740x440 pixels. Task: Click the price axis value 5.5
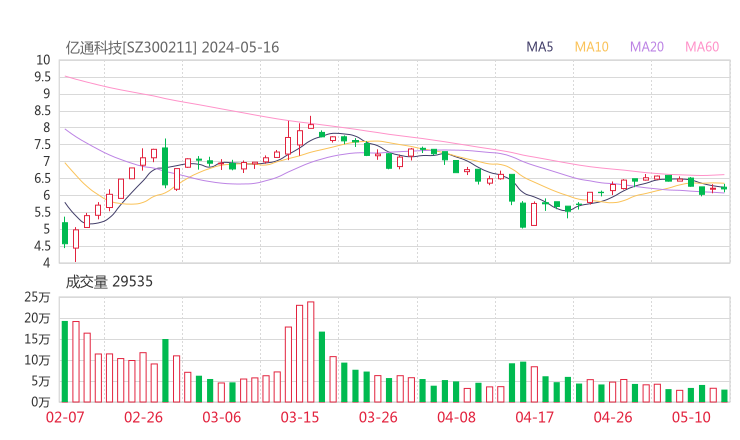pos(42,212)
